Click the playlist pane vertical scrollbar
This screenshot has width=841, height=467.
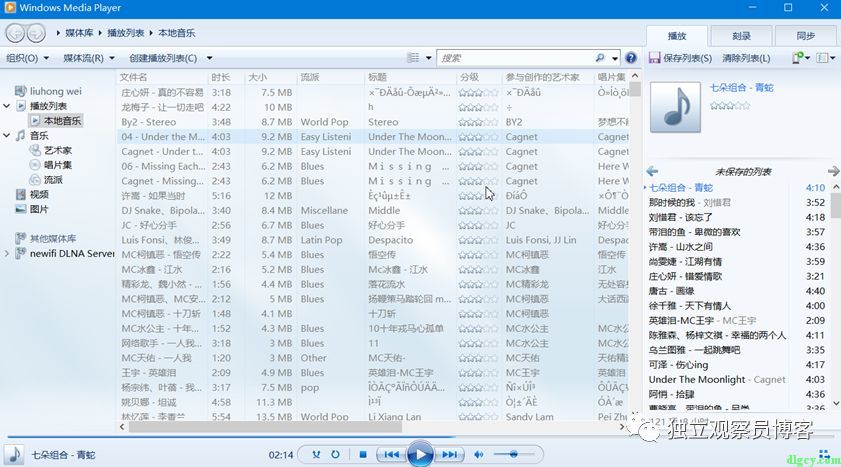click(x=836, y=206)
